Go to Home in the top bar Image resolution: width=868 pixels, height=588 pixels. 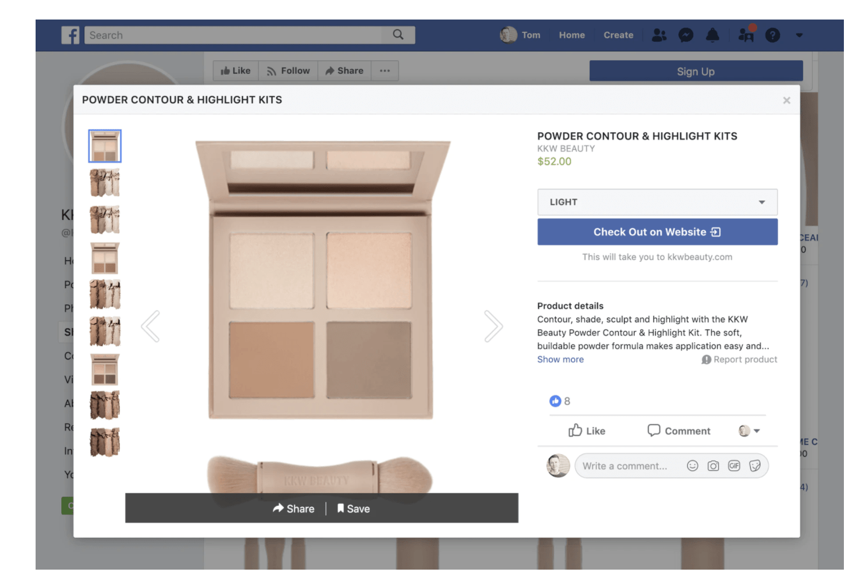pyautogui.click(x=572, y=35)
